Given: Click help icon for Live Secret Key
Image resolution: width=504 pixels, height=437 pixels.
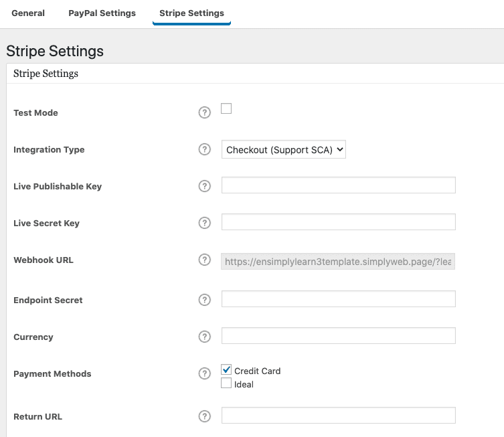Looking at the screenshot, I should click(205, 223).
